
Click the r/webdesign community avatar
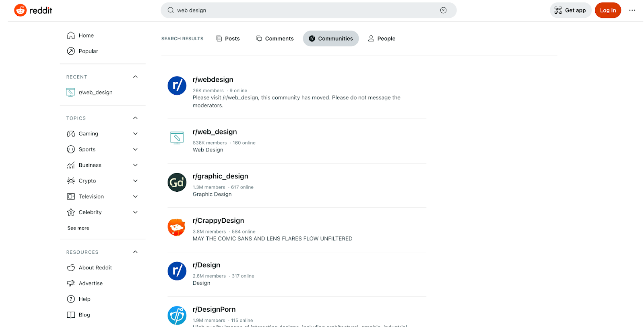click(177, 86)
